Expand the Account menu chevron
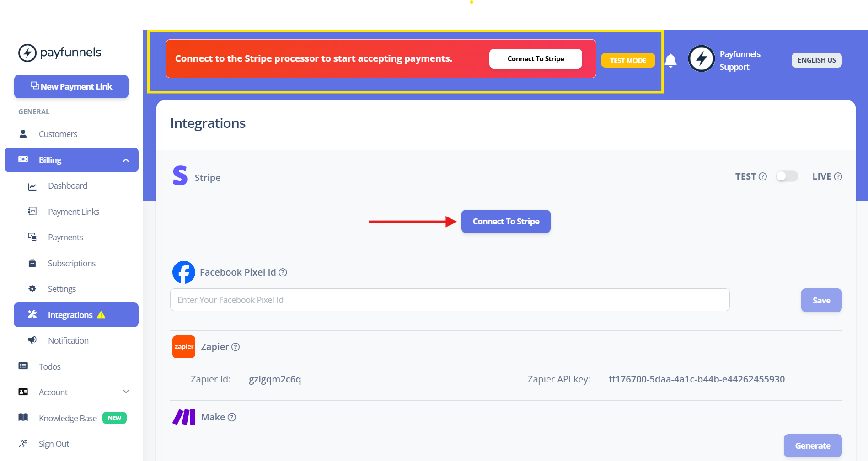The image size is (868, 461). (x=126, y=392)
